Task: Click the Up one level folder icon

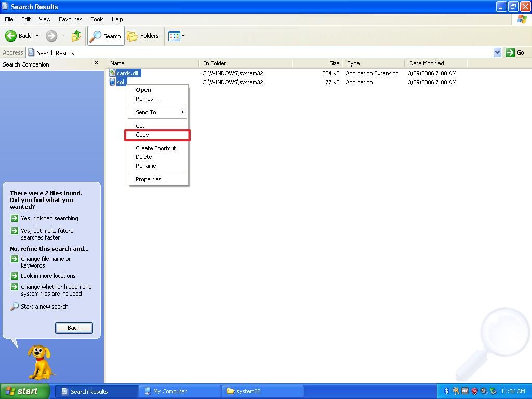Action: point(76,36)
